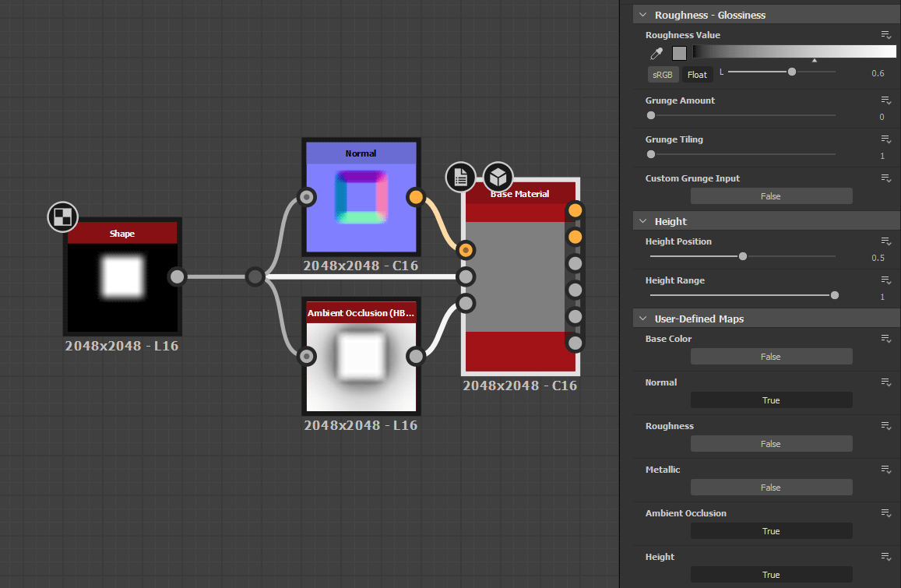Screen dimensions: 901x588
Task: Collapse the Height section
Action: [643, 222]
